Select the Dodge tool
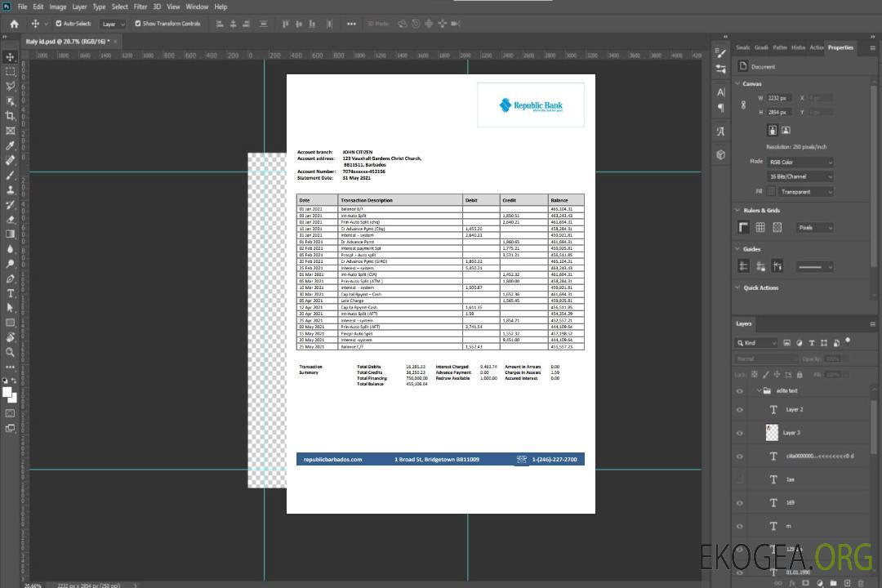This screenshot has height=588, width=882. coord(10,263)
